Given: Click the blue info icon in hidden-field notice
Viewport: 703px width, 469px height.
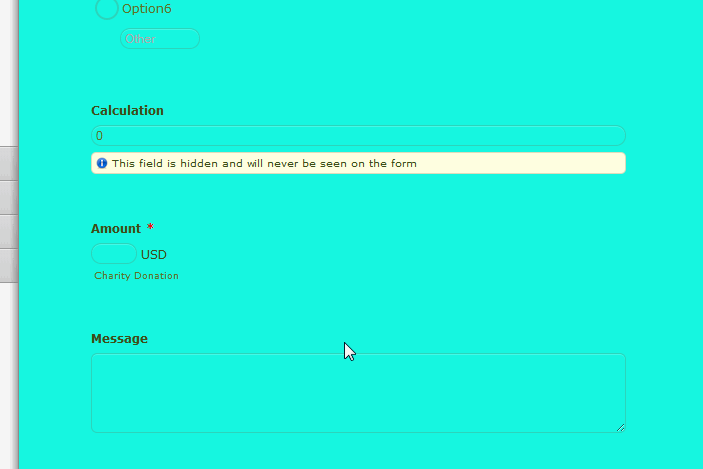Looking at the screenshot, I should [x=102, y=163].
